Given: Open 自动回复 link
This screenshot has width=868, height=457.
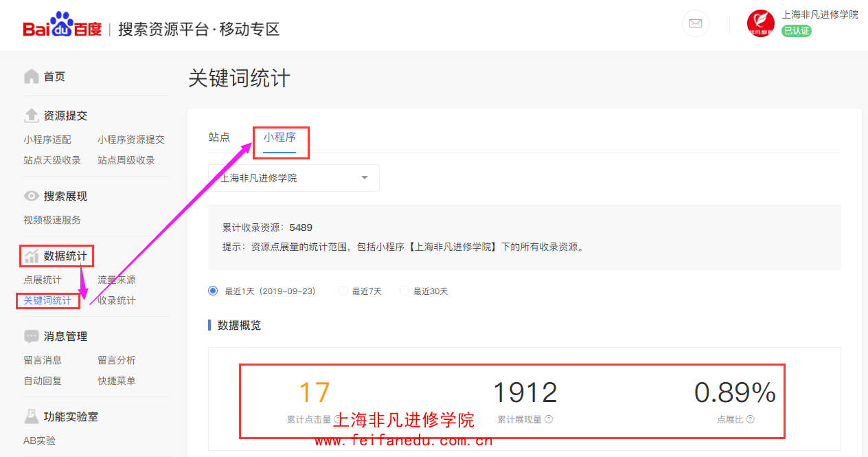Looking at the screenshot, I should (x=43, y=381).
